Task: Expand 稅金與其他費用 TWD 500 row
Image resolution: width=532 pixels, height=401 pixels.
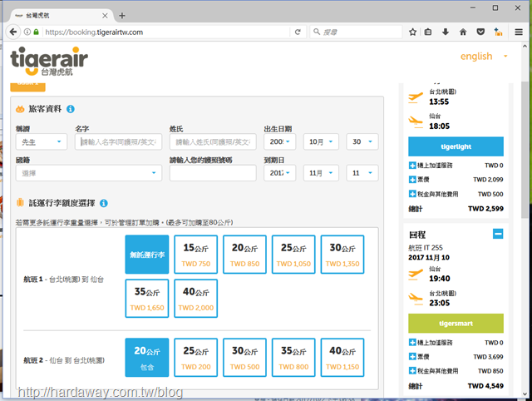Action: click(x=412, y=194)
